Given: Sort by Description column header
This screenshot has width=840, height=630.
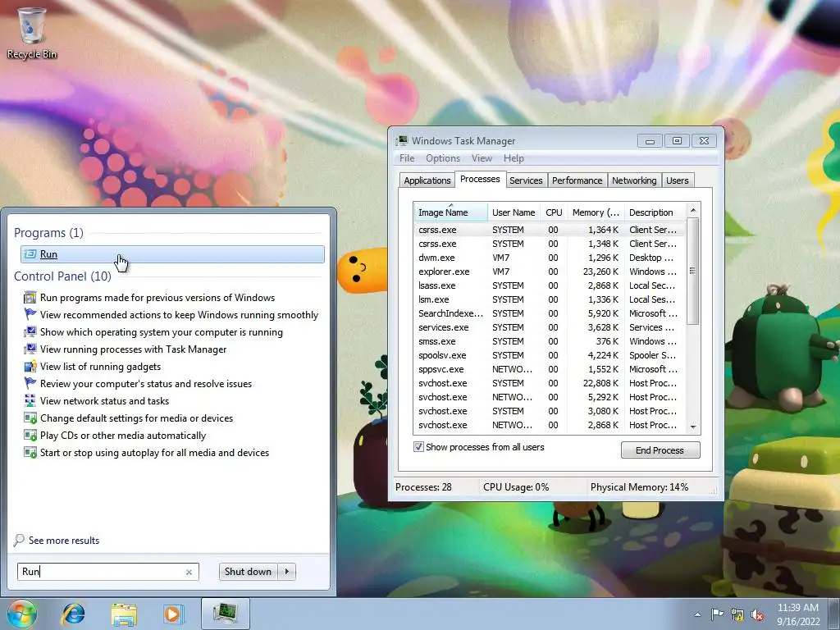Looking at the screenshot, I should tap(655, 212).
